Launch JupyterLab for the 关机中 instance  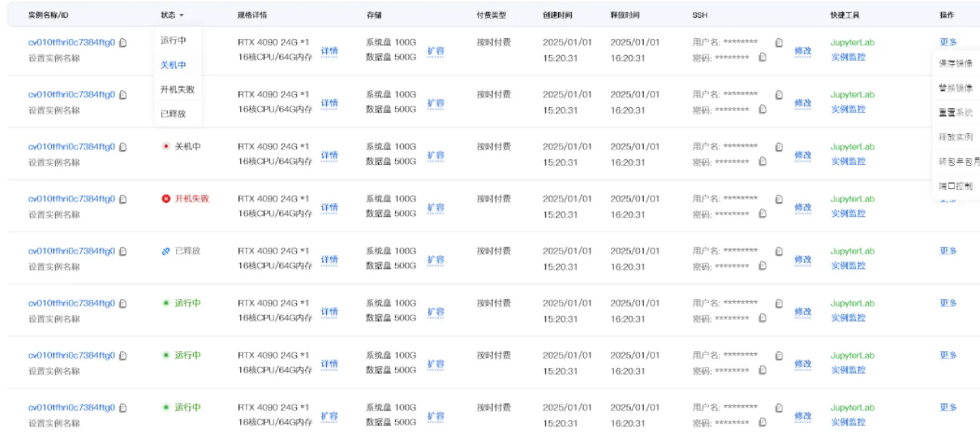click(852, 146)
